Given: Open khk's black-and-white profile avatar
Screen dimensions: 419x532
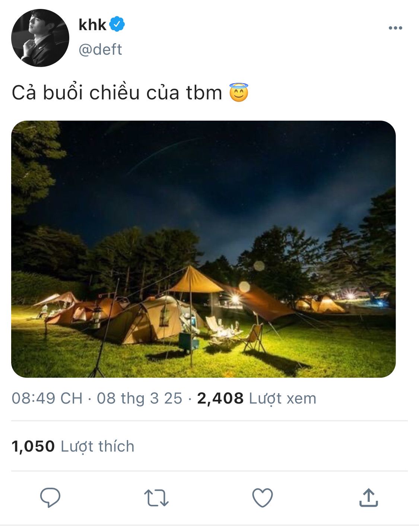Looking at the screenshot, I should click(x=40, y=38).
